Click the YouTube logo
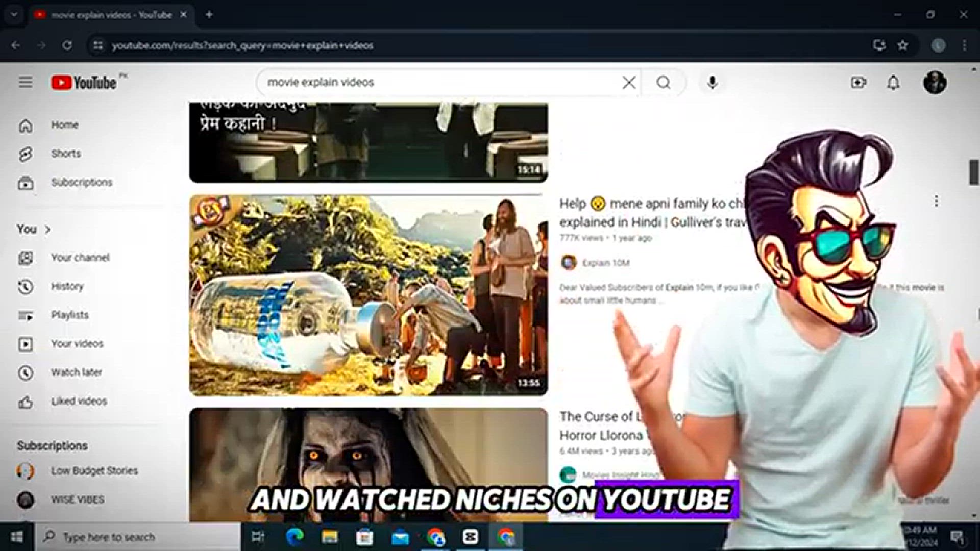This screenshot has height=551, width=980. pos(84,83)
